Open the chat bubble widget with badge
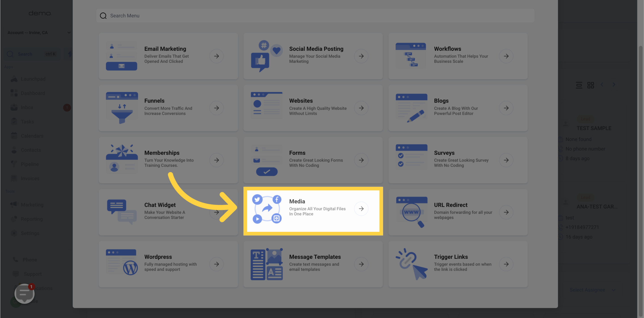The height and width of the screenshot is (318, 644). point(25,293)
